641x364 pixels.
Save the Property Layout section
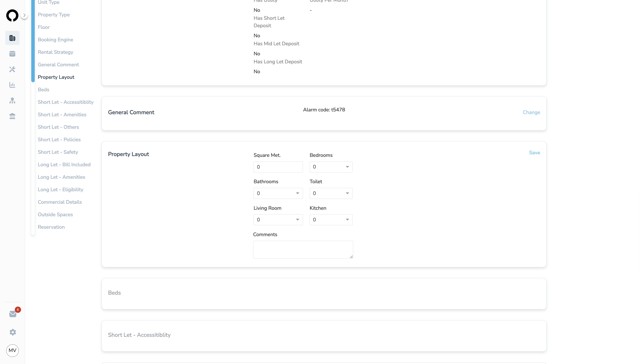(x=534, y=153)
